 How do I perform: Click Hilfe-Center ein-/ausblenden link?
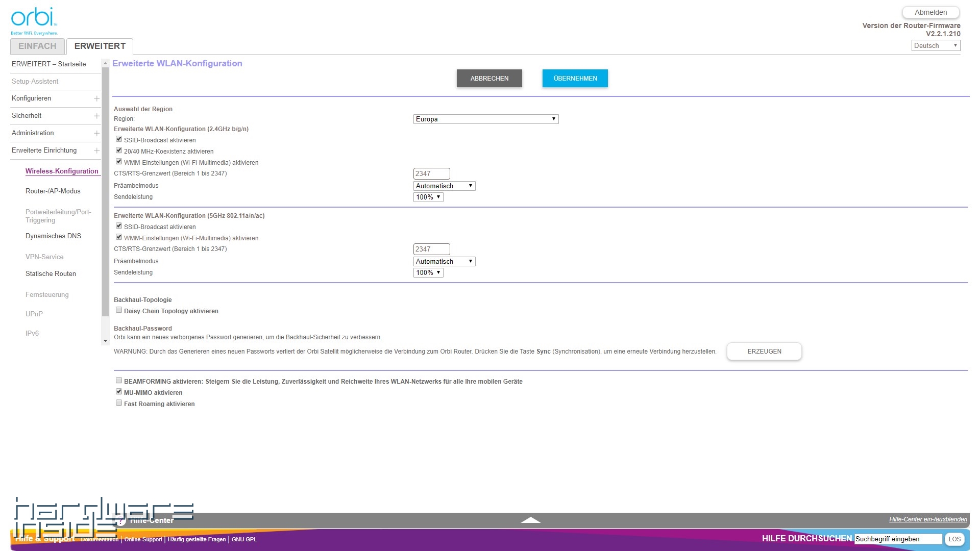coord(928,519)
